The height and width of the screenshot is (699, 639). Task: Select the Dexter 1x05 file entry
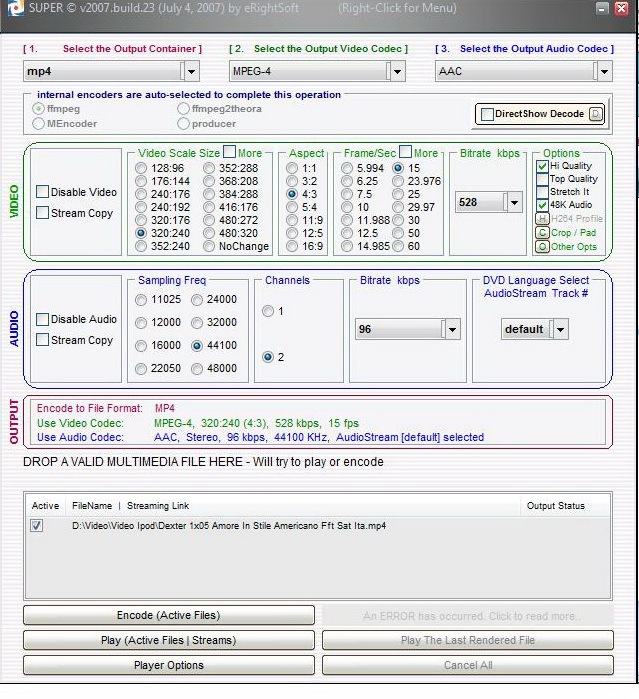click(x=228, y=526)
